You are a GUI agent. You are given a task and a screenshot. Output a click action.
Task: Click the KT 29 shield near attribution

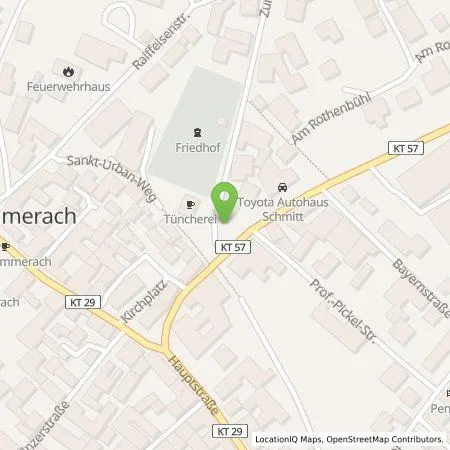coord(230,431)
